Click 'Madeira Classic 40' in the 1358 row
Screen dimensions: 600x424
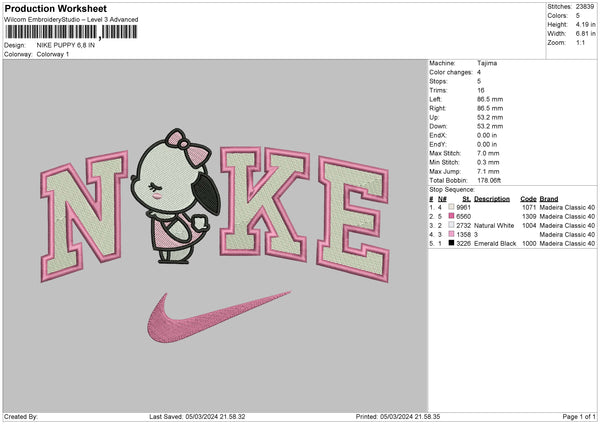(567, 235)
